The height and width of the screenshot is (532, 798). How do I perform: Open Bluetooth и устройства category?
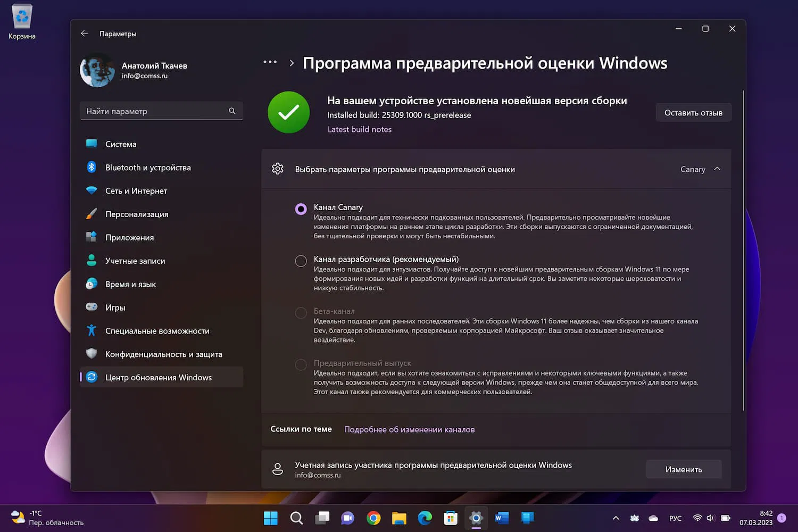[x=161, y=168]
